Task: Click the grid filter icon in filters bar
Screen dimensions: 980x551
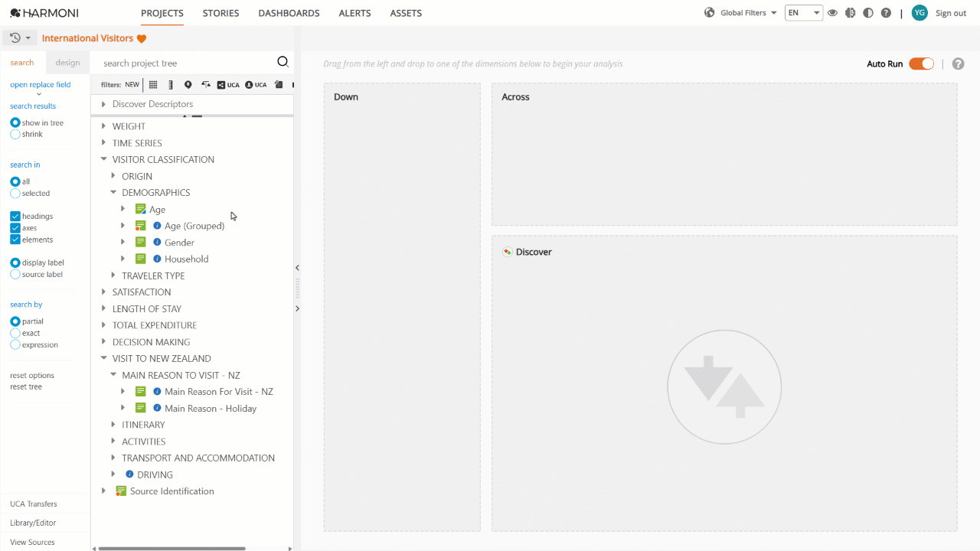Action: pos(153,85)
